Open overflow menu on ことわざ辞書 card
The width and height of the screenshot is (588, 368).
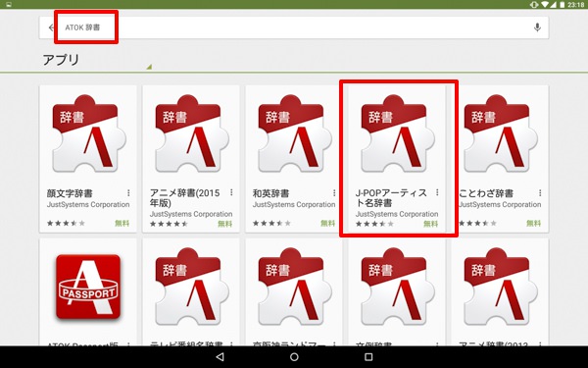(x=540, y=193)
